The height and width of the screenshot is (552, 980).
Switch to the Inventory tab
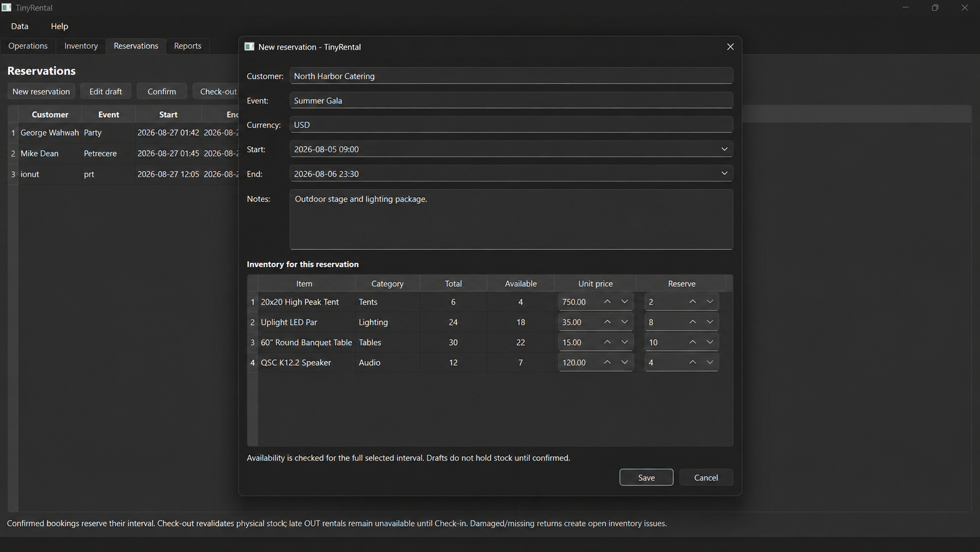[x=81, y=46]
